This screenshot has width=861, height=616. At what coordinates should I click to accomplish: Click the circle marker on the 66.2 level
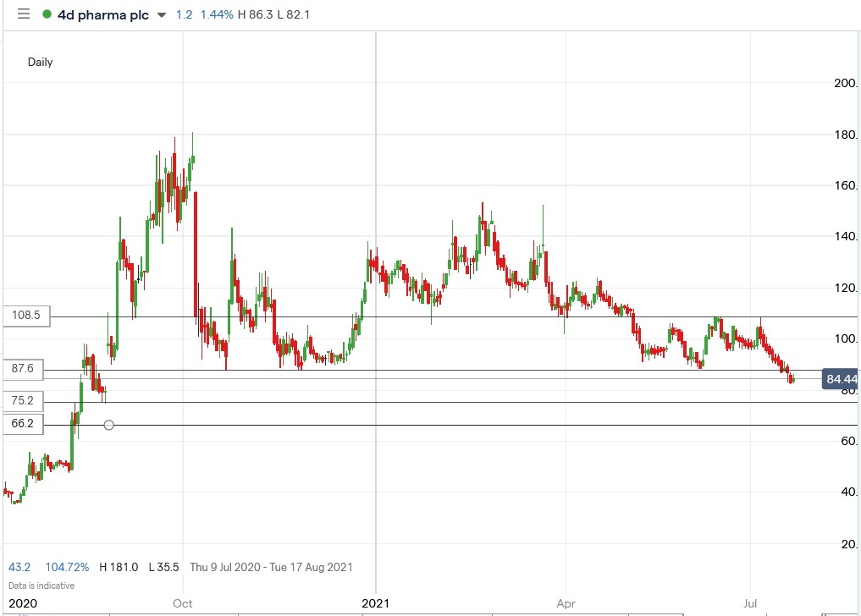[x=108, y=426]
